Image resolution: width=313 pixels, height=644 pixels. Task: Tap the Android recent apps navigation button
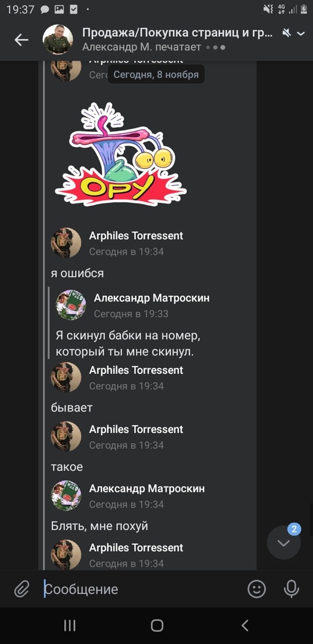point(70,626)
